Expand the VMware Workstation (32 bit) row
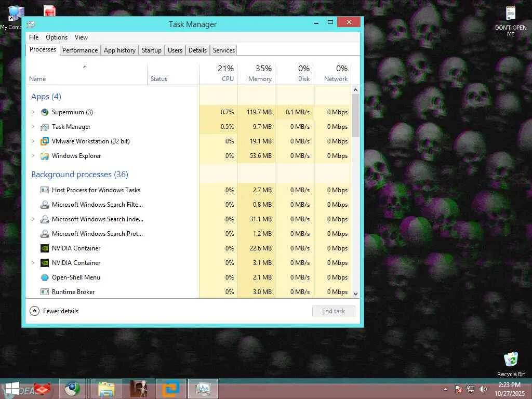Screen dimensions: 532x399 pyautogui.click(x=33, y=141)
